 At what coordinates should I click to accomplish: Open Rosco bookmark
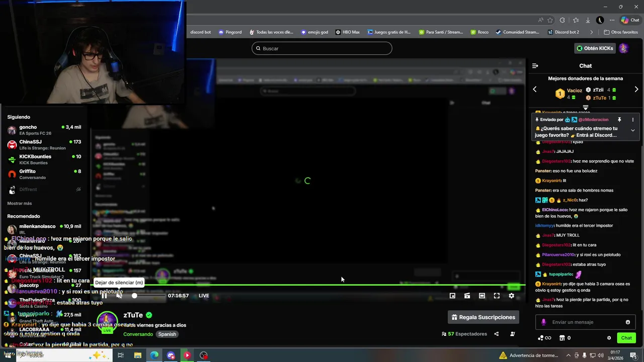click(x=479, y=32)
